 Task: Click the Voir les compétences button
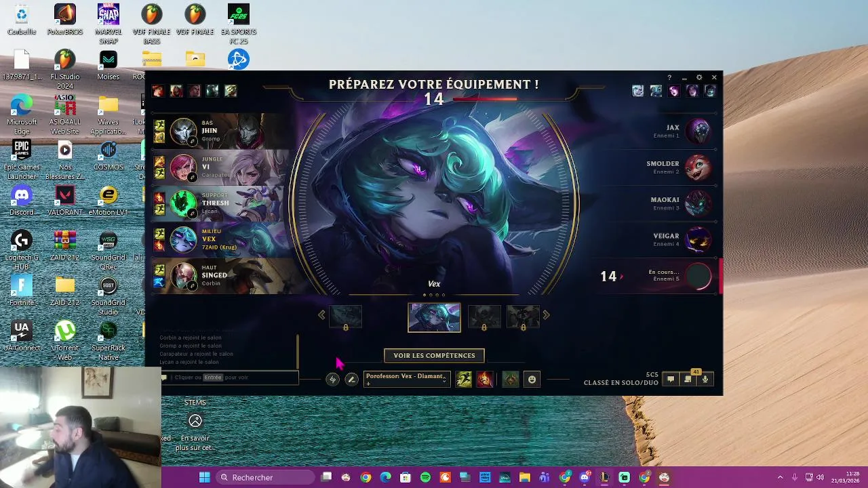[x=434, y=355]
